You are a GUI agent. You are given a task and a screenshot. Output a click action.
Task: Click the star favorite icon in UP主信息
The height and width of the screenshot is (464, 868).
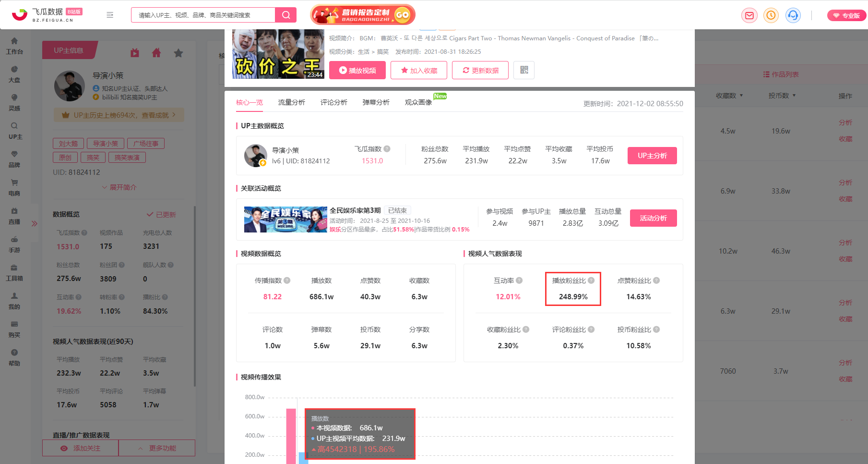point(178,53)
